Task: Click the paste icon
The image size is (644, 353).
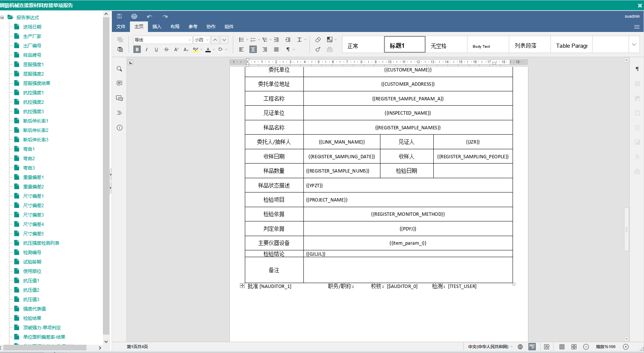Action: click(120, 49)
